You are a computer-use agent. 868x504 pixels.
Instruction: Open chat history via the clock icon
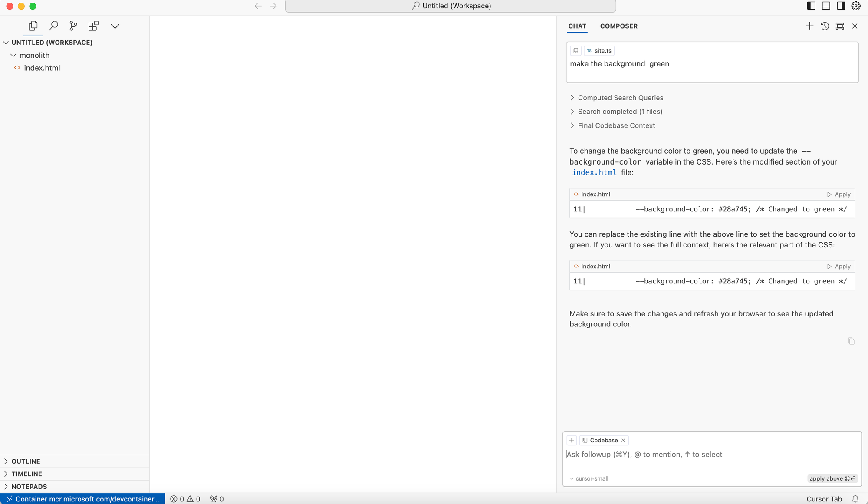(825, 26)
